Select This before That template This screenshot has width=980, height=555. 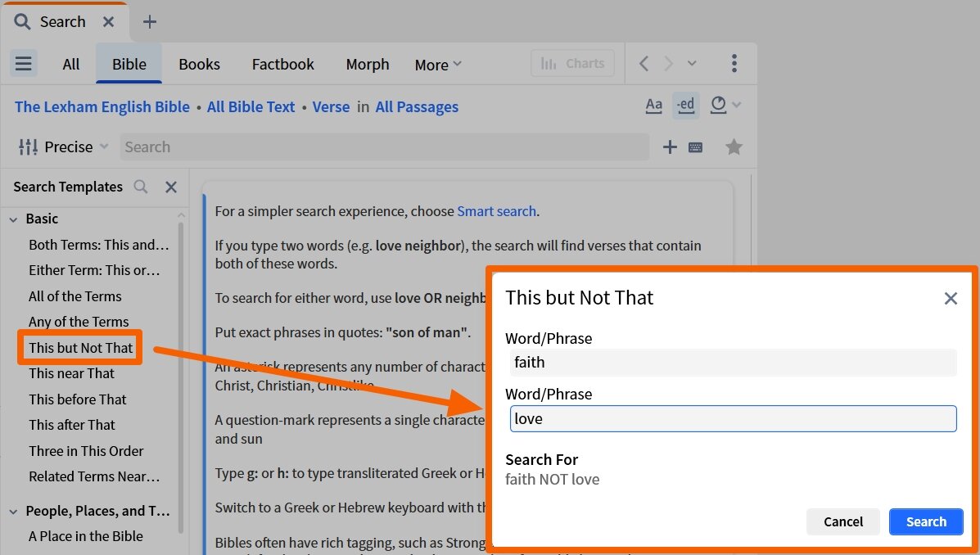(78, 399)
